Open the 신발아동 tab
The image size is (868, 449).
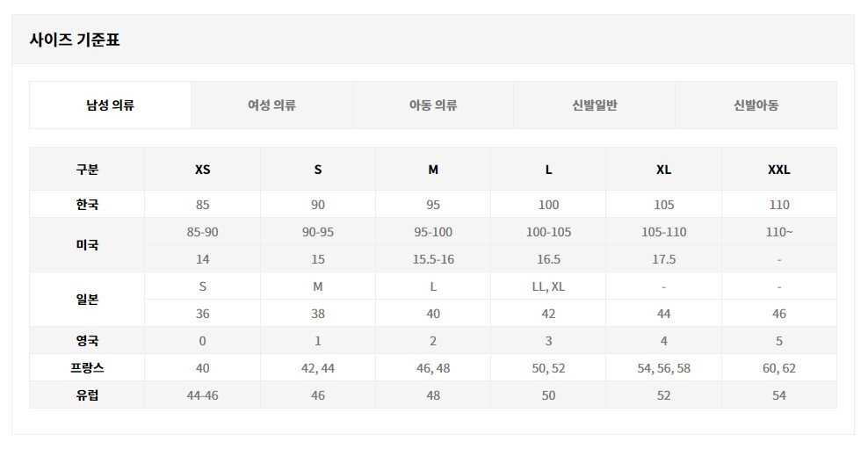tap(756, 105)
